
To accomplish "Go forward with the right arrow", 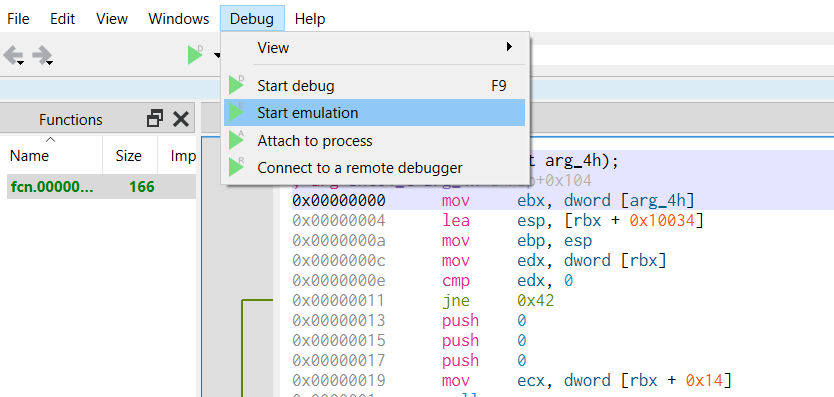I will (x=41, y=54).
